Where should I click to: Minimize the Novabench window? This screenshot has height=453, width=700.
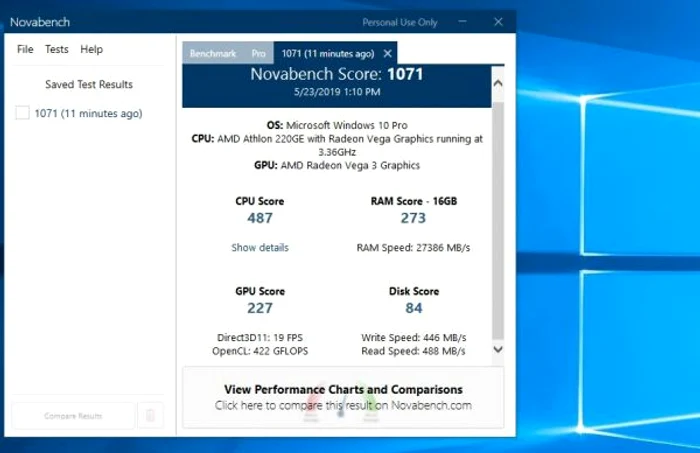[462, 21]
